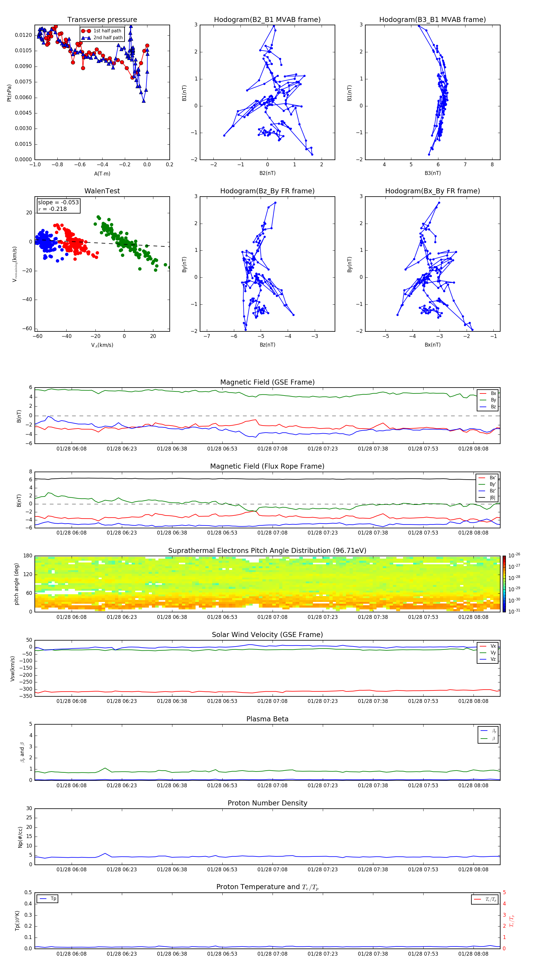This screenshot has height=980, width=535.
Task: Click the Suprathermal Electrons Pitch Angle Distribution title
Action: 267,551
